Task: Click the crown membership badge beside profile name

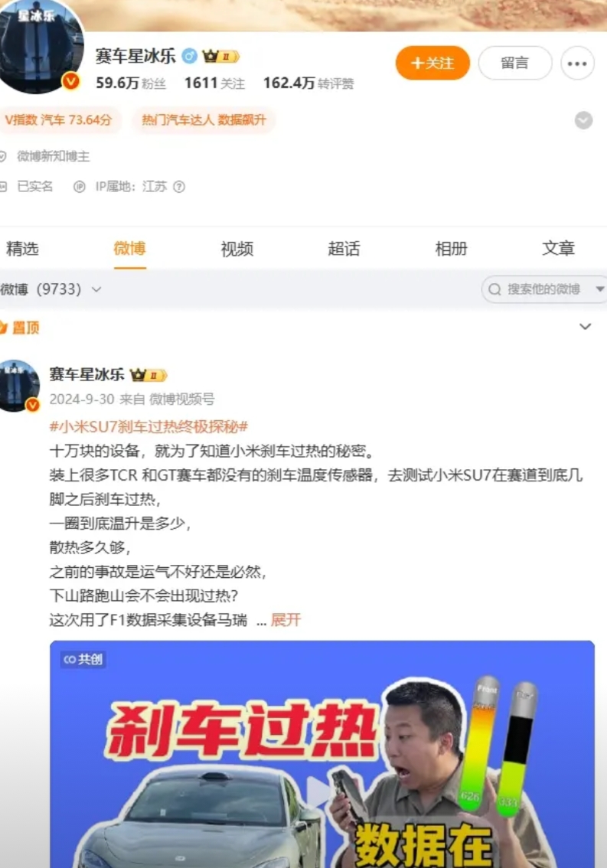Action: [x=220, y=57]
